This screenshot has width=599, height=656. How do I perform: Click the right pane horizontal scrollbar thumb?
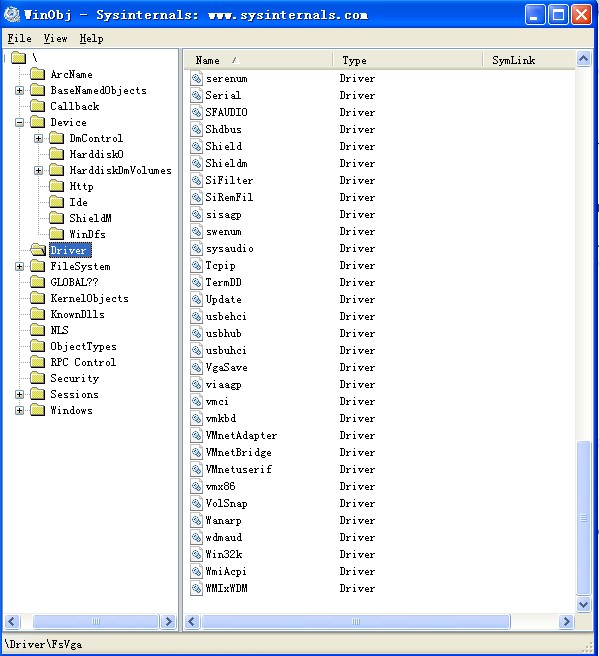356,621
